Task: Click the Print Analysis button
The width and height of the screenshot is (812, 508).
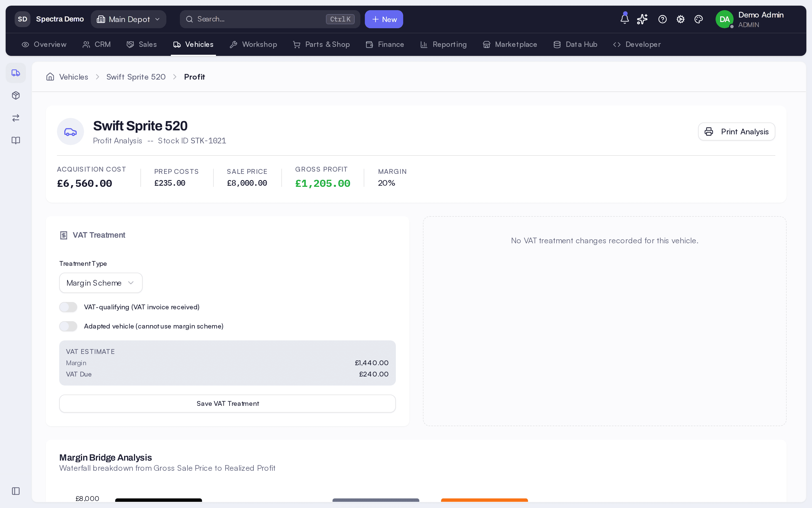Action: (736, 131)
